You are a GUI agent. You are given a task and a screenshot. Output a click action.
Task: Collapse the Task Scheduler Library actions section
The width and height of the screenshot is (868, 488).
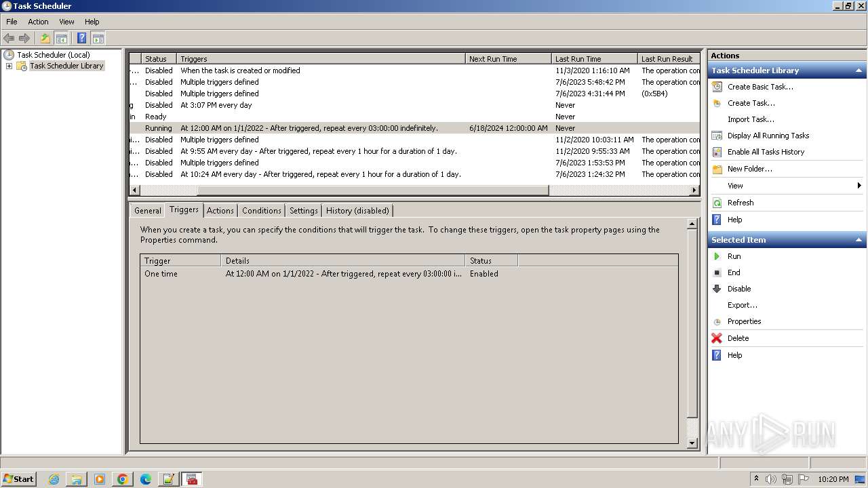859,70
